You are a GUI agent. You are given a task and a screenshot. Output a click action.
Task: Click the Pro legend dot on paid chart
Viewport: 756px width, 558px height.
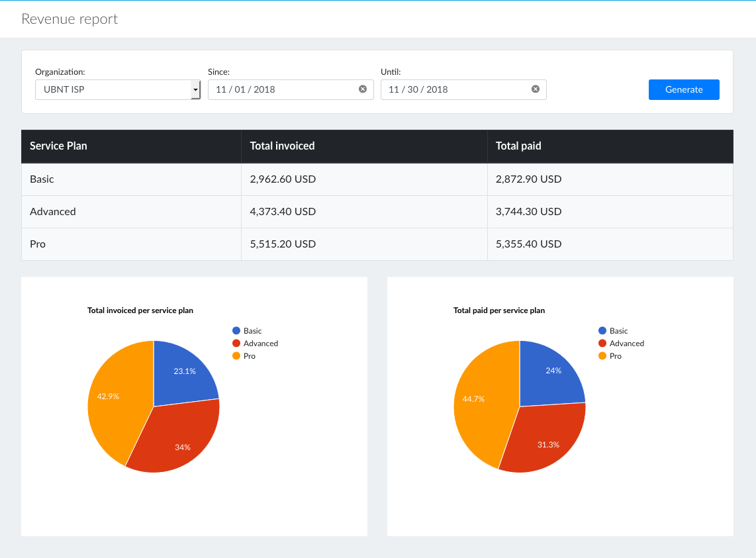602,355
